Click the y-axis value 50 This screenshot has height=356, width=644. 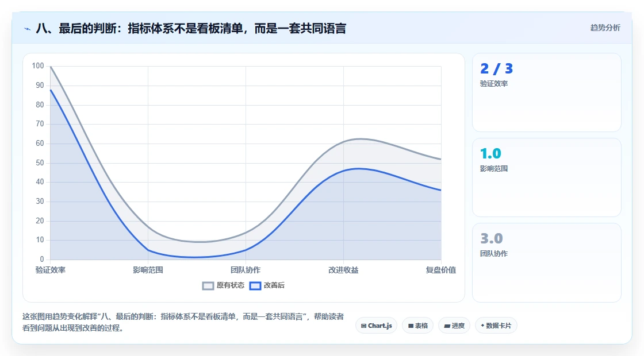point(40,163)
